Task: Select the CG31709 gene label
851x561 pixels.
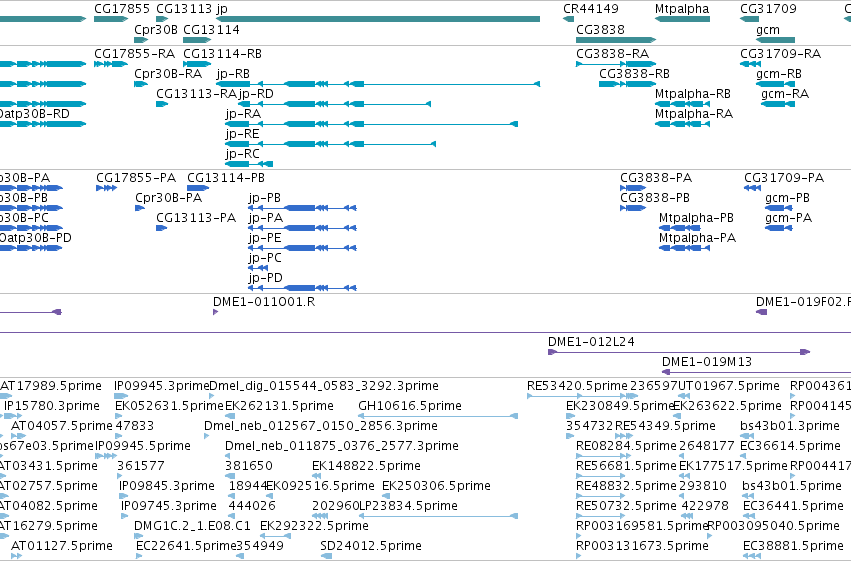Action: pos(769,9)
